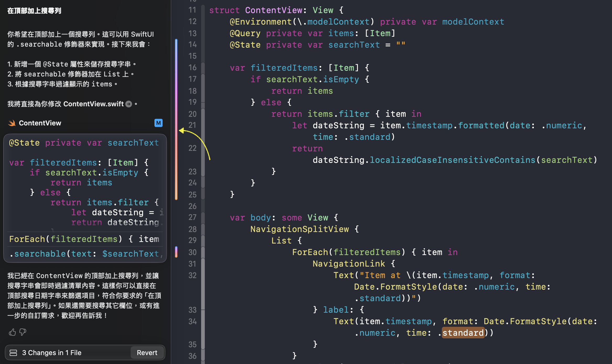
Task: Select the .searchable change snippet row
Action: coord(84,254)
